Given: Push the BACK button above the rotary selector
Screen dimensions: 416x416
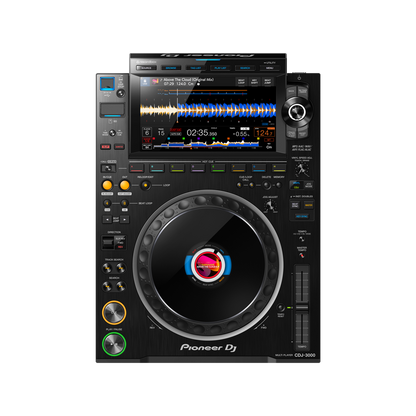Looking at the screenshot, I should (291, 91).
